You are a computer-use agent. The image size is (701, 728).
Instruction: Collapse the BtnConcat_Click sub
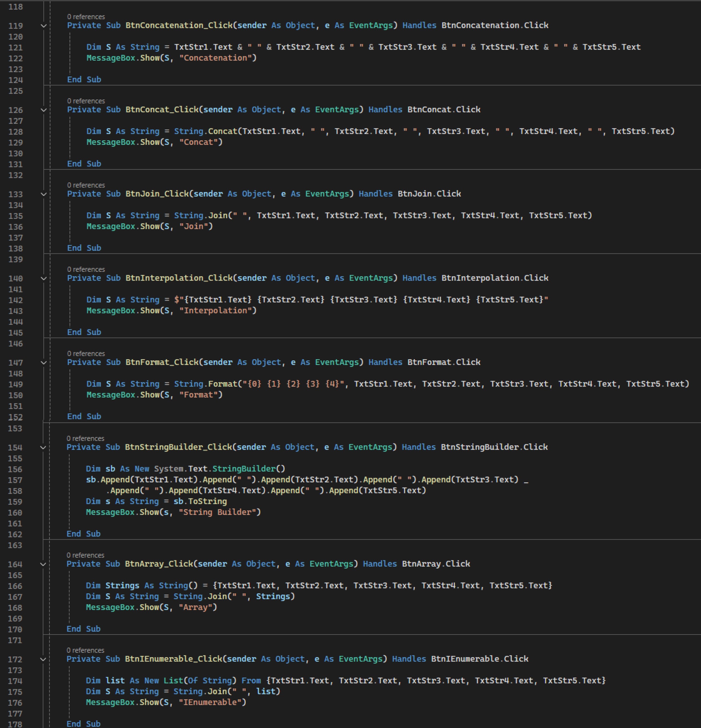click(x=43, y=110)
